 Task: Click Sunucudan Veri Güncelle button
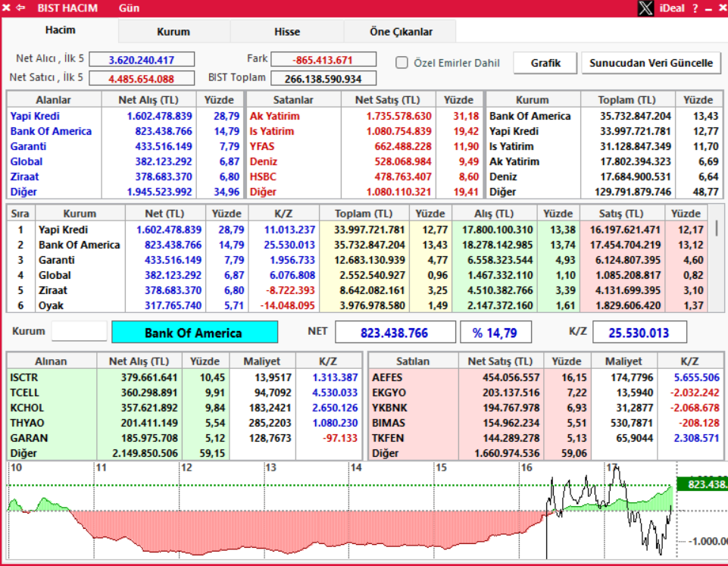click(651, 63)
